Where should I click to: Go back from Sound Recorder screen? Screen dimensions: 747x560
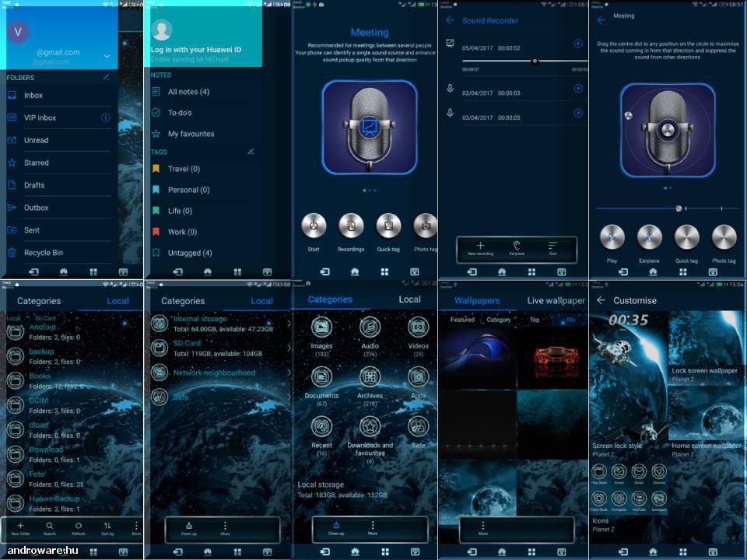coord(450,20)
